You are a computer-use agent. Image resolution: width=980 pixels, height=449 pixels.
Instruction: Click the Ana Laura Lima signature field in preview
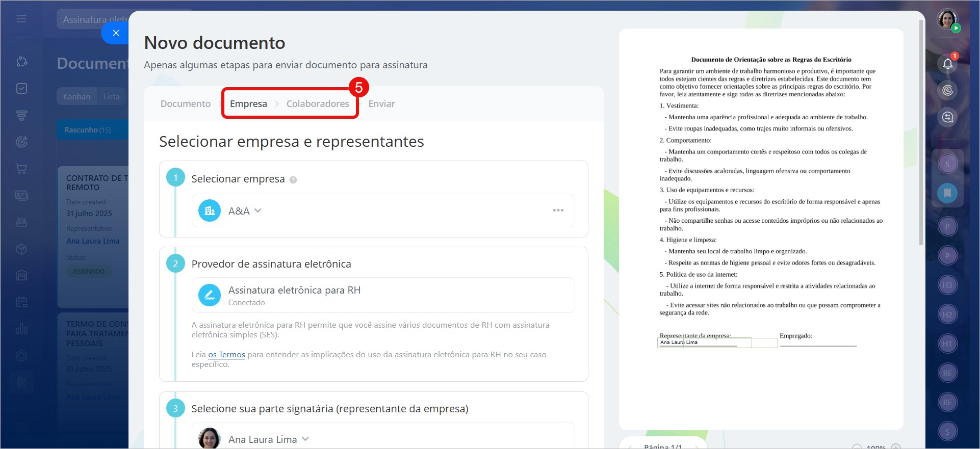click(704, 342)
